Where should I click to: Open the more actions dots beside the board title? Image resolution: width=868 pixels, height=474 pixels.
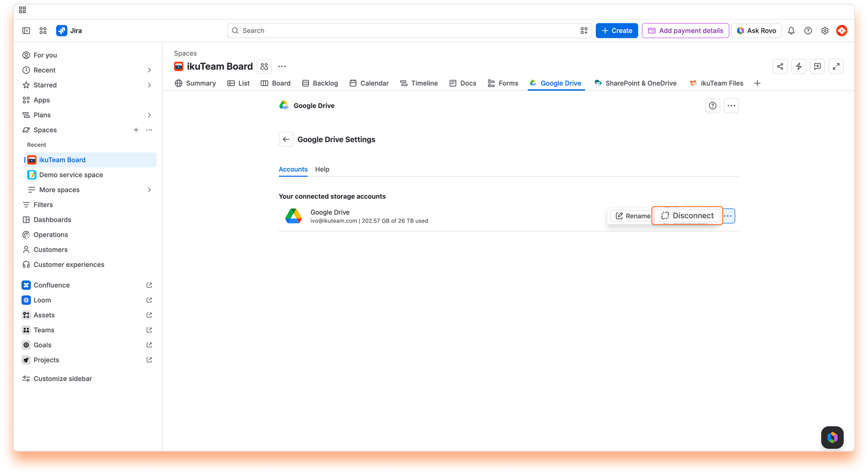(282, 66)
